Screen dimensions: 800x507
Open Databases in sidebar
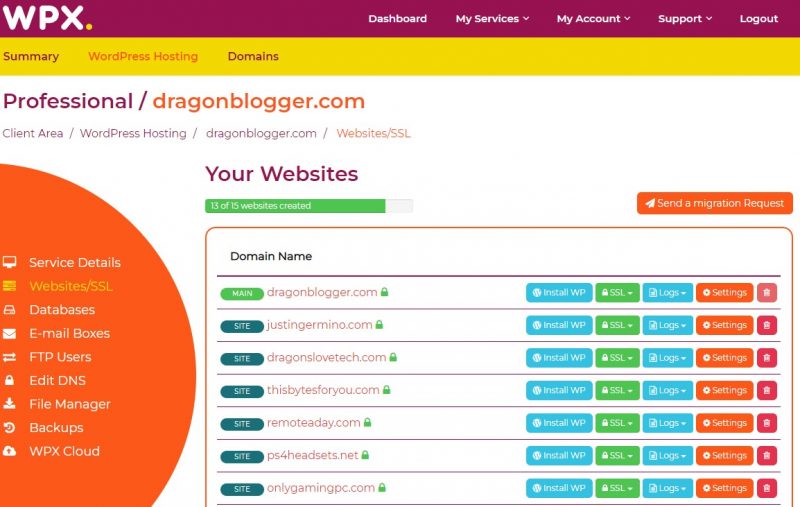(x=62, y=310)
